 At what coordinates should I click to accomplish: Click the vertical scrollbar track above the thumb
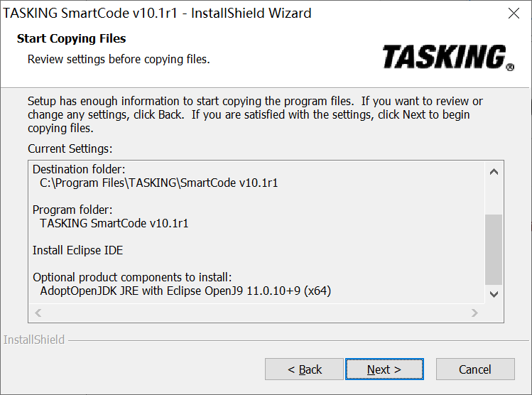click(494, 197)
